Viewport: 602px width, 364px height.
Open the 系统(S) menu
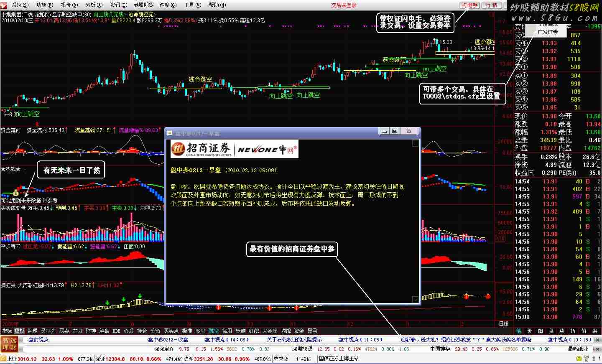pyautogui.click(x=20, y=5)
